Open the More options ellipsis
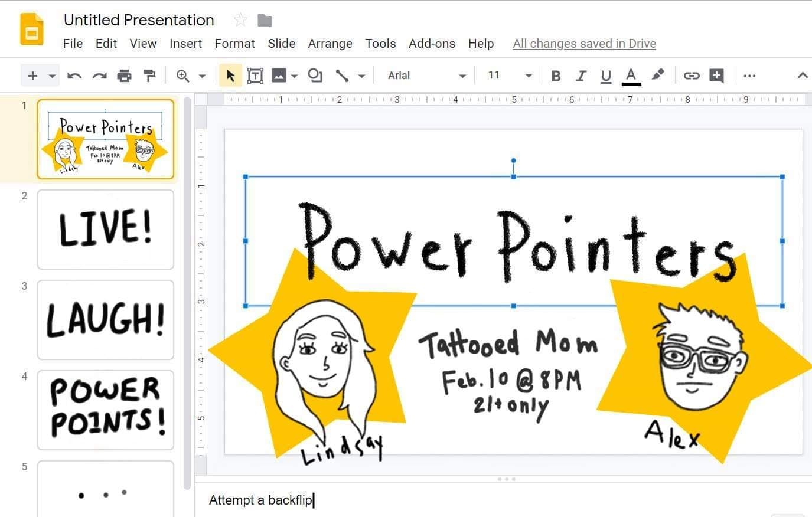 [749, 76]
